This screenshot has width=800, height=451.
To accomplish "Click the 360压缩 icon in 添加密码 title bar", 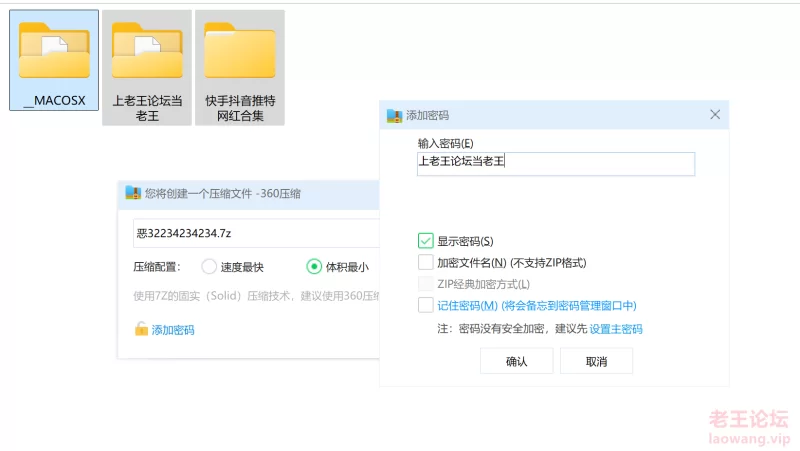I will 394,116.
